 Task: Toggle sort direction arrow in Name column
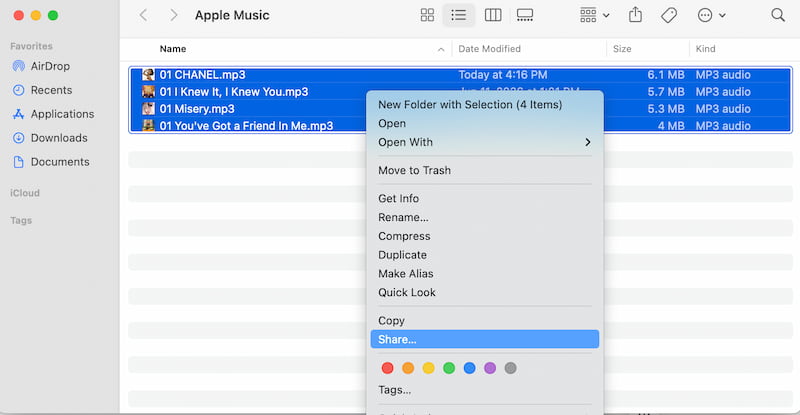click(x=441, y=50)
